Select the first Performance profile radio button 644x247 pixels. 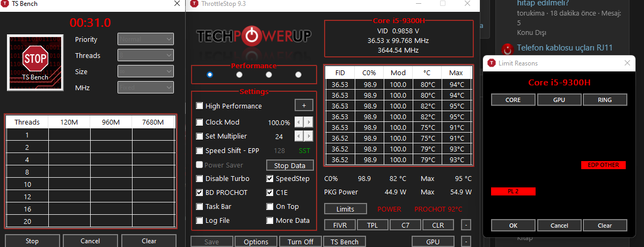pyautogui.click(x=209, y=75)
